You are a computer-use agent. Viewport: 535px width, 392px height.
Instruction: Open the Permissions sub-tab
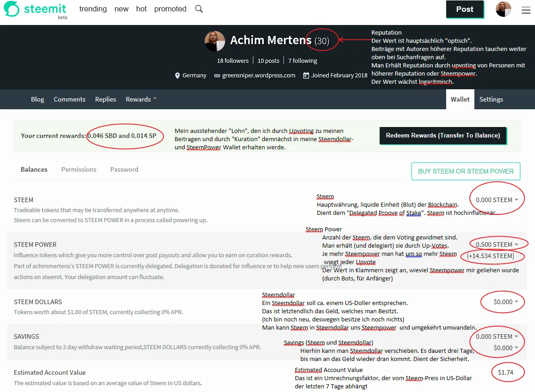point(79,169)
